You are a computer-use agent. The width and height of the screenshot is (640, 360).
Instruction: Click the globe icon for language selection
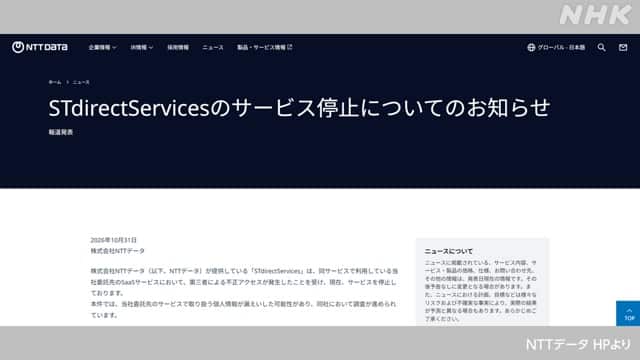click(531, 47)
